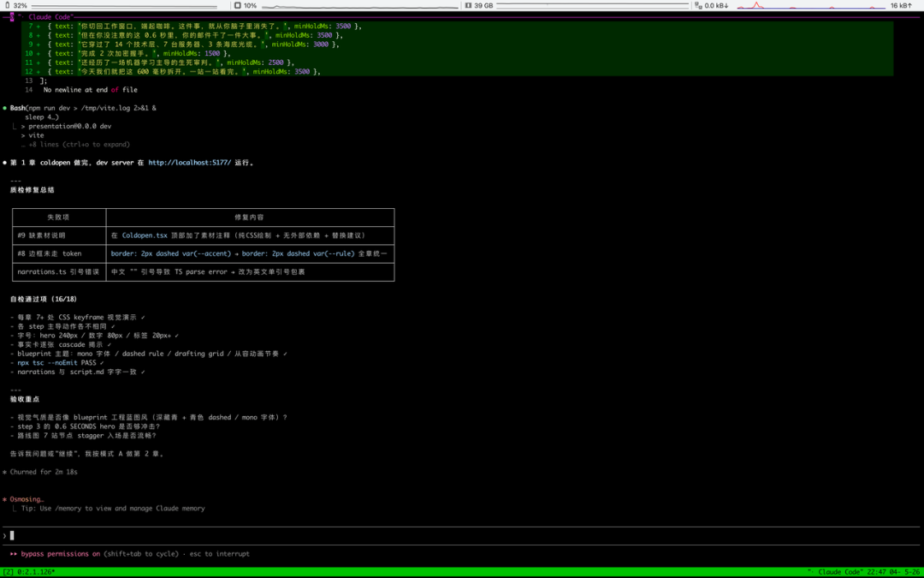Click the double-arrow icon before bypass permissions
The height and width of the screenshot is (578, 924).
click(14, 554)
